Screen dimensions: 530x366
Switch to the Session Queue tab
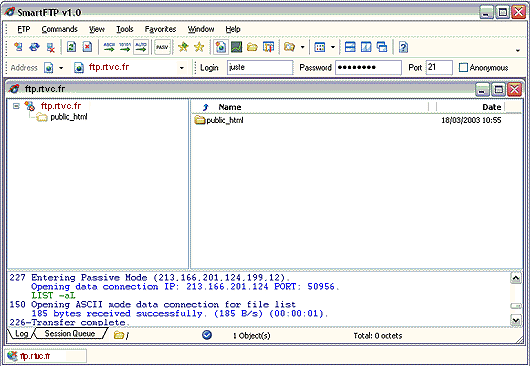coord(70,334)
